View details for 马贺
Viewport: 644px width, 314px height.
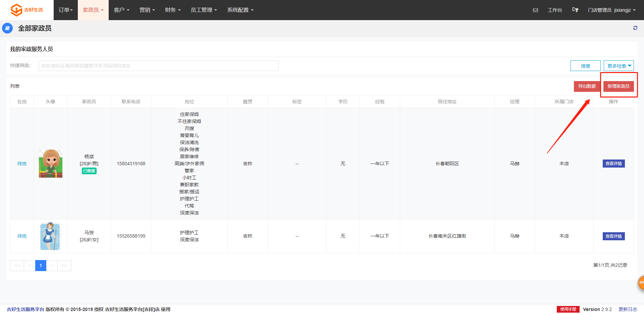[x=613, y=236]
